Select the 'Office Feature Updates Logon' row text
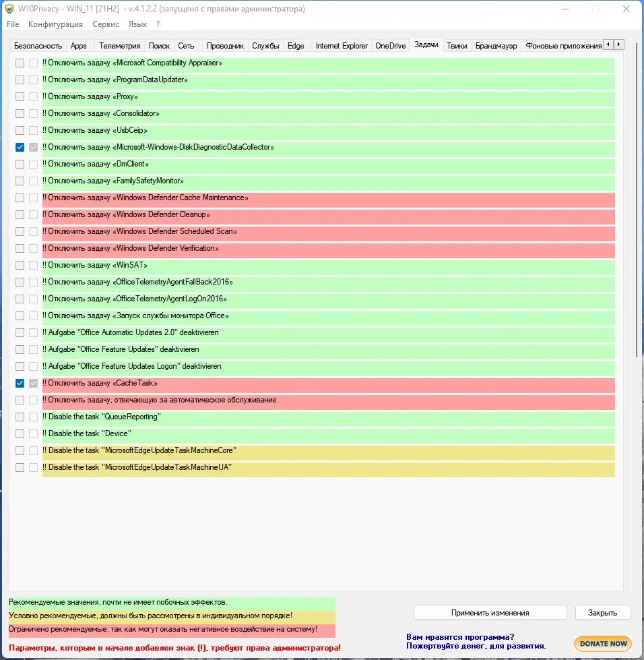644x660 pixels. tap(131, 366)
